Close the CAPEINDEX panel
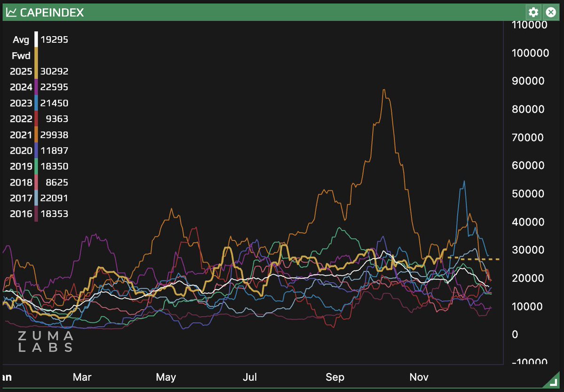This screenshot has height=392, width=564. click(550, 12)
